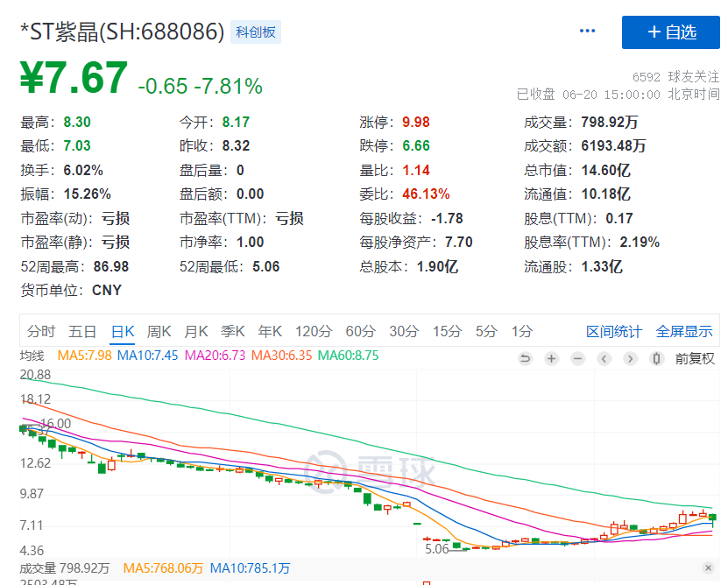Switch to the 分时 intraday tab
The width and height of the screenshot is (728, 585).
tap(40, 331)
